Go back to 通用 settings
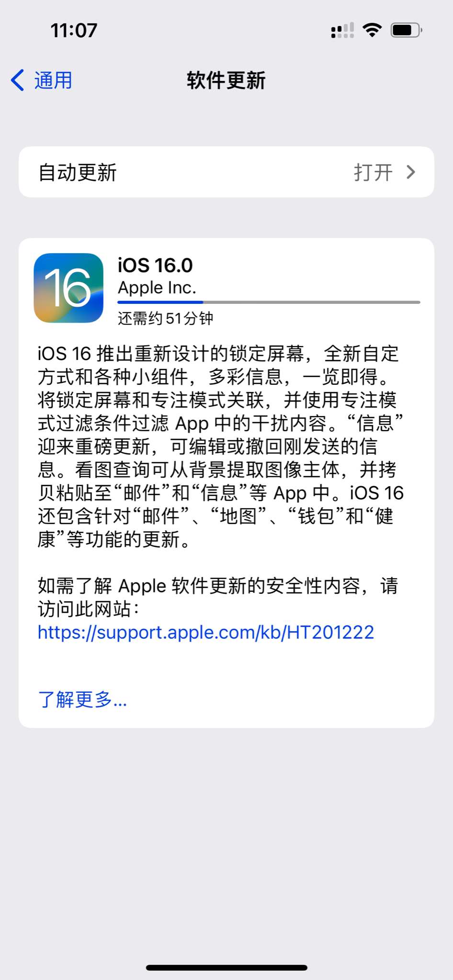This screenshot has width=453, height=980. point(42,80)
